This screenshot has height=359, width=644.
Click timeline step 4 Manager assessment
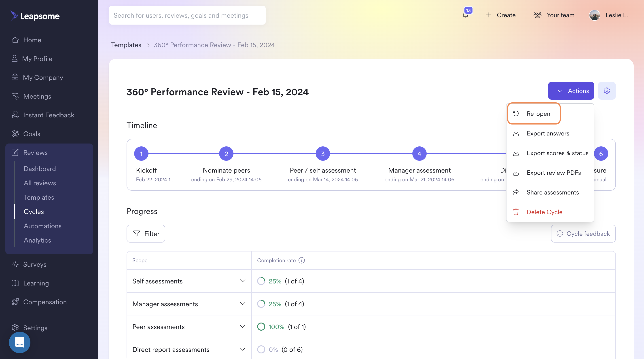[x=419, y=154]
